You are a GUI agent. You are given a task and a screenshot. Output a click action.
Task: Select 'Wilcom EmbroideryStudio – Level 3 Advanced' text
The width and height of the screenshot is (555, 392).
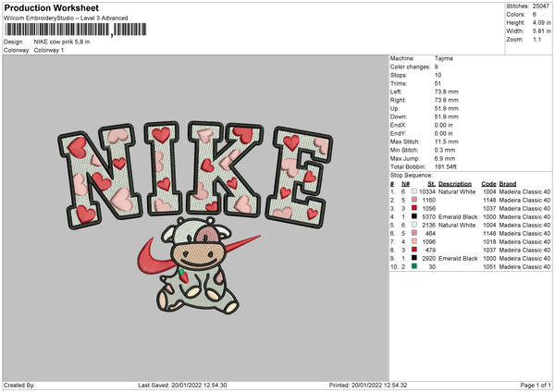(66, 18)
